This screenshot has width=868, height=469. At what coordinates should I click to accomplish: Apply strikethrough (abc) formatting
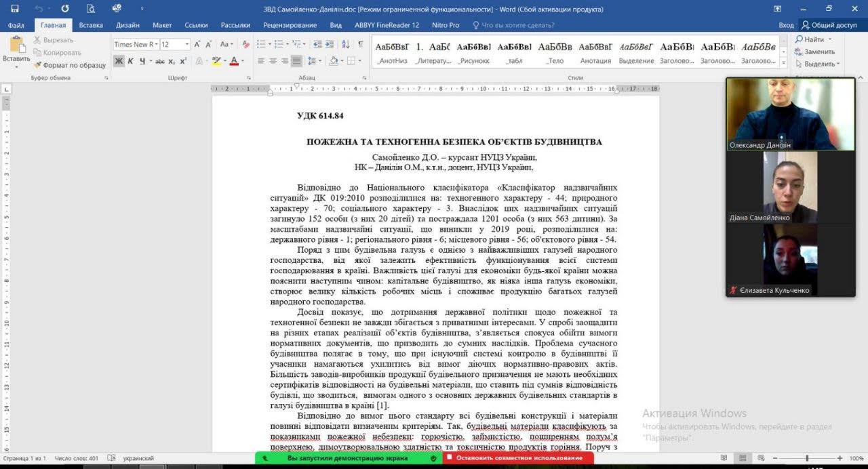pos(160,61)
